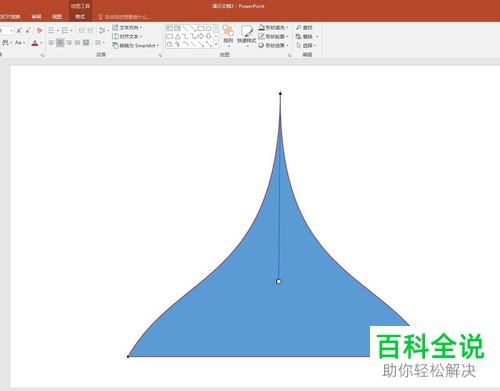
Task: Select the freeform shape in bottom gallery row
Action: click(x=169, y=44)
